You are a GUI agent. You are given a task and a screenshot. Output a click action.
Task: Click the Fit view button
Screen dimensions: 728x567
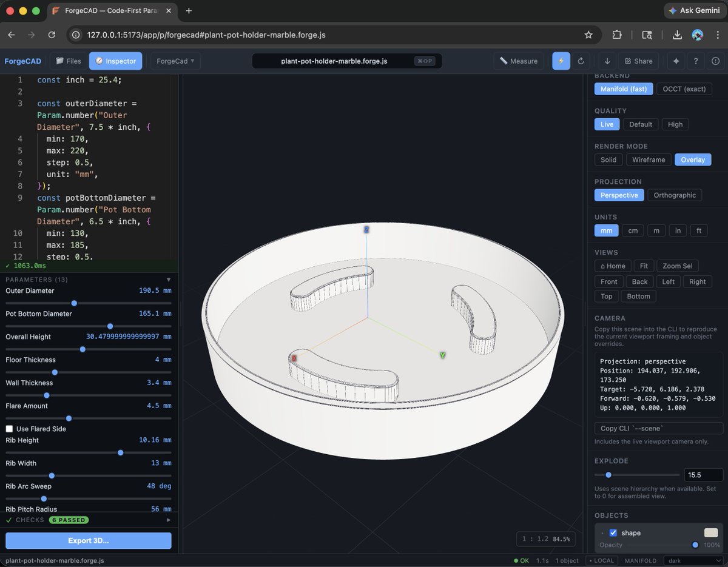[x=644, y=266]
